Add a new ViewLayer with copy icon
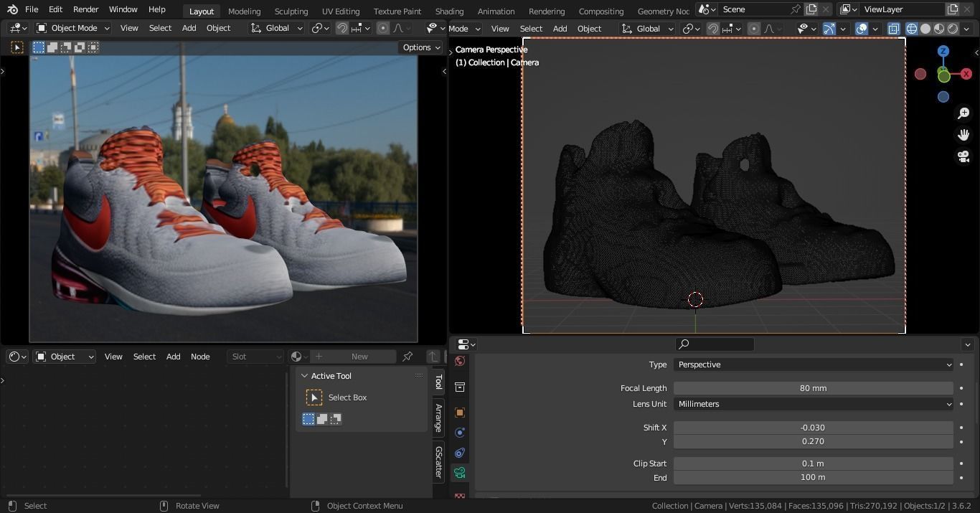This screenshot has width=980, height=513. coord(953,9)
